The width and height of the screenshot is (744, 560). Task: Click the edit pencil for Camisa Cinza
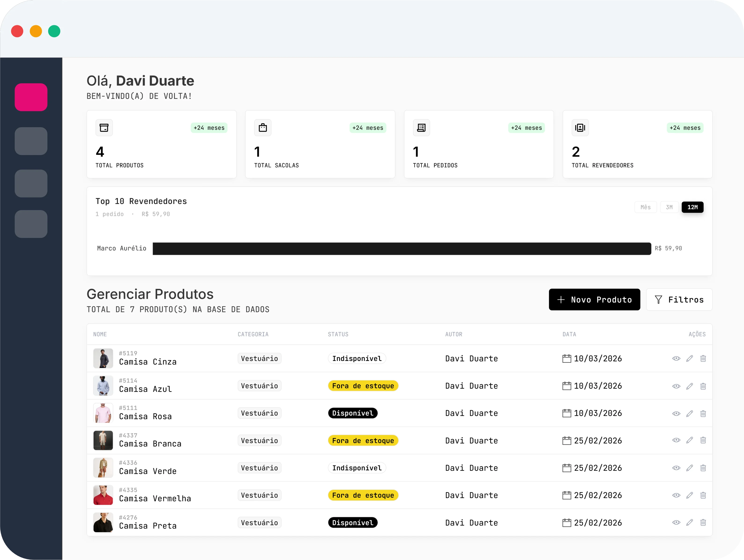point(690,359)
